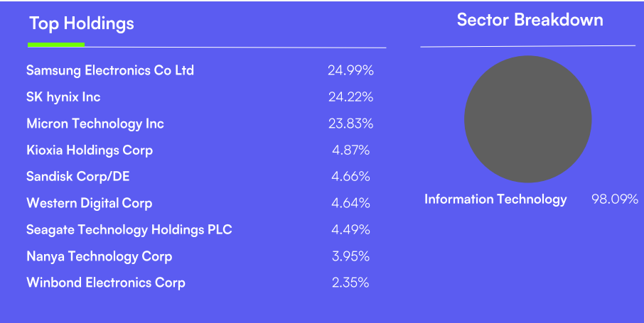Image resolution: width=644 pixels, height=323 pixels.
Task: Click Kioxia Holdings Corp row
Action: pos(90,150)
